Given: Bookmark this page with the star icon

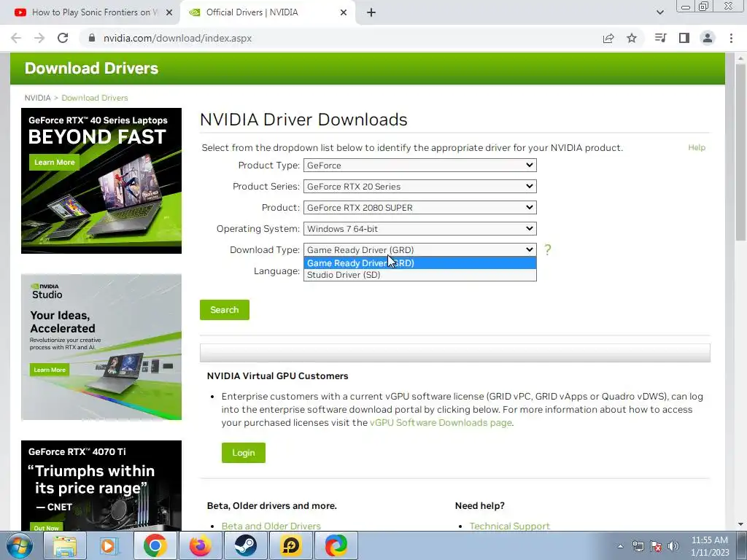Looking at the screenshot, I should click(x=632, y=38).
